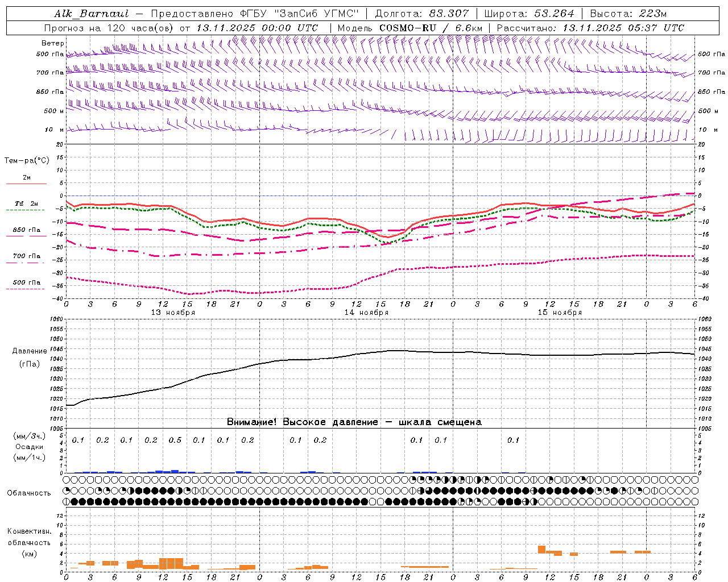
Task: Click the 2м temperature legend entry
Action: [27, 178]
